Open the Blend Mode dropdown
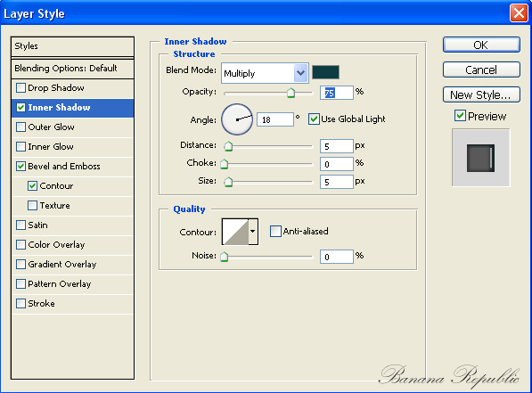532x393 pixels. tap(265, 73)
